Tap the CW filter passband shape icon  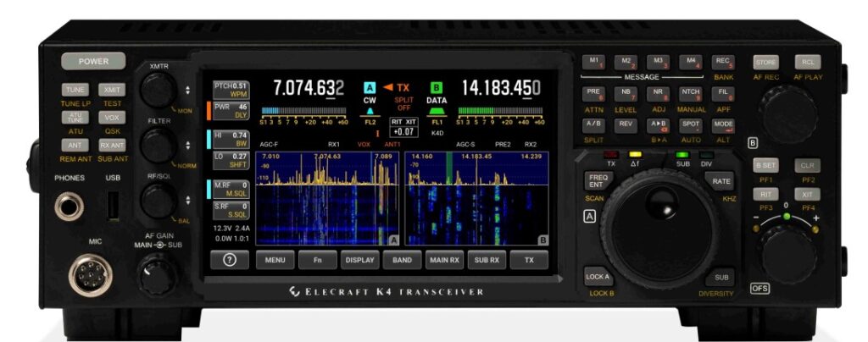pos(370,111)
